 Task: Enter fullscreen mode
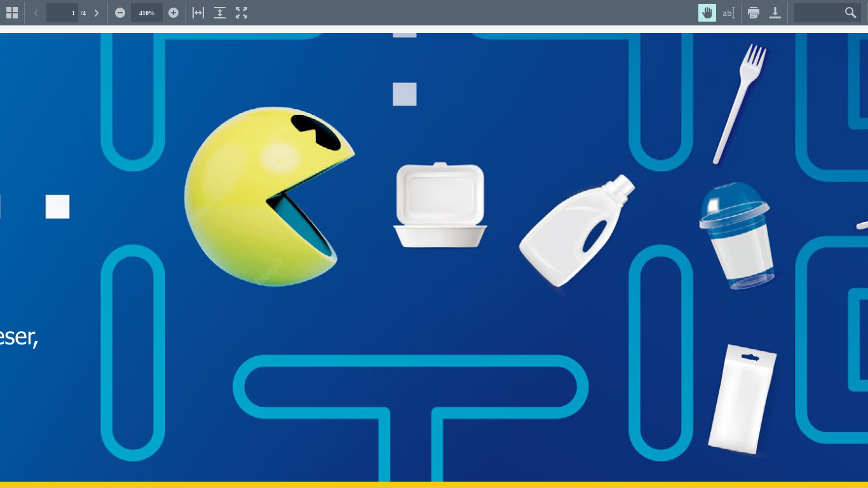[241, 13]
